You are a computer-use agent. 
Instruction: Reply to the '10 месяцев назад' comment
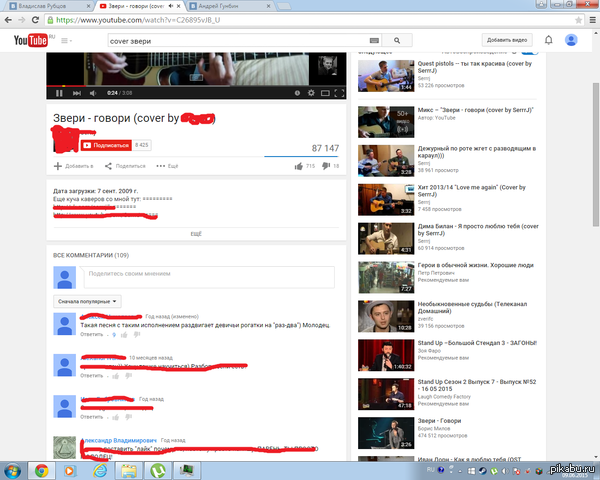coord(92,376)
